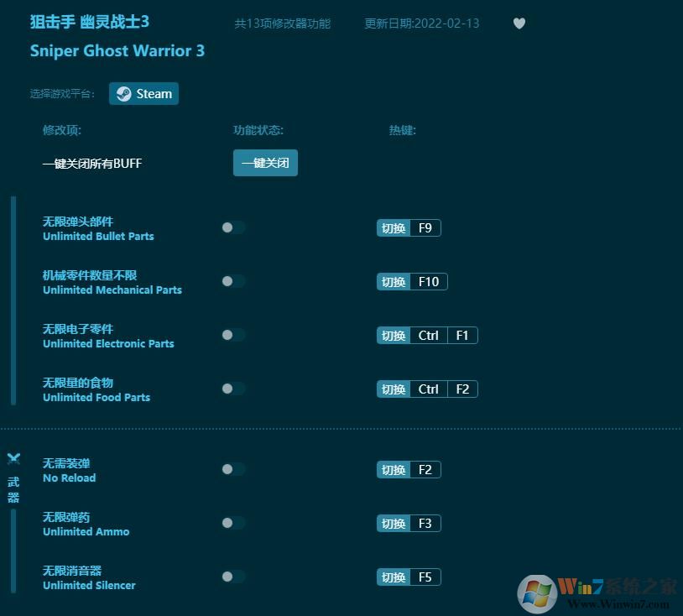Image resolution: width=683 pixels, height=616 pixels.
Task: Toggle No Reload cheat on
Action: pyautogui.click(x=232, y=469)
